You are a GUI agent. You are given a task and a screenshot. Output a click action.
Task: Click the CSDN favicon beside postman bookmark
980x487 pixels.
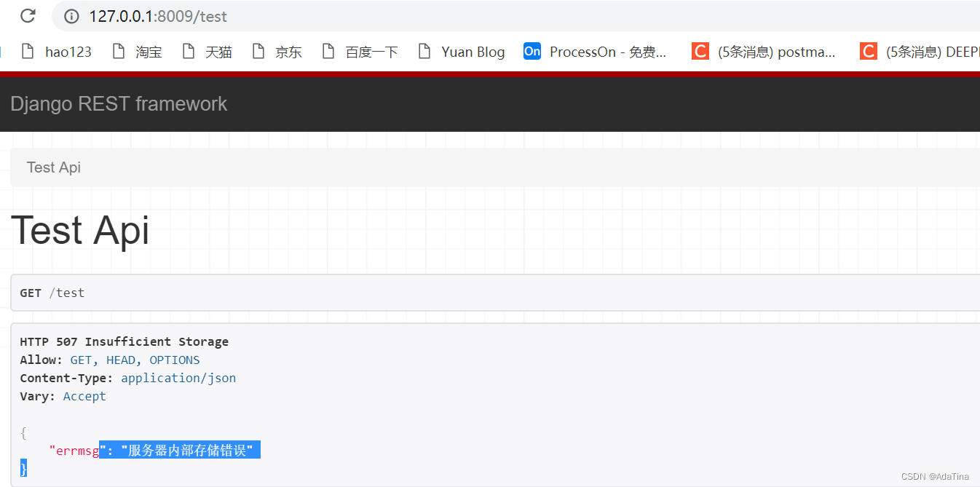point(700,51)
